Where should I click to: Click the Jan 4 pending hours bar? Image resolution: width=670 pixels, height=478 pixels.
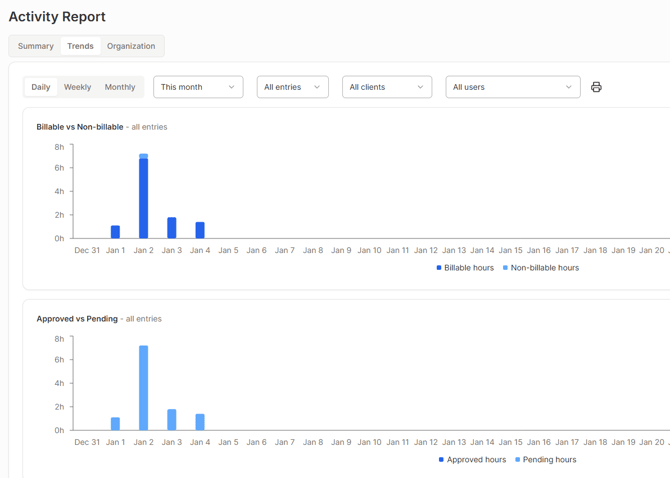(200, 422)
